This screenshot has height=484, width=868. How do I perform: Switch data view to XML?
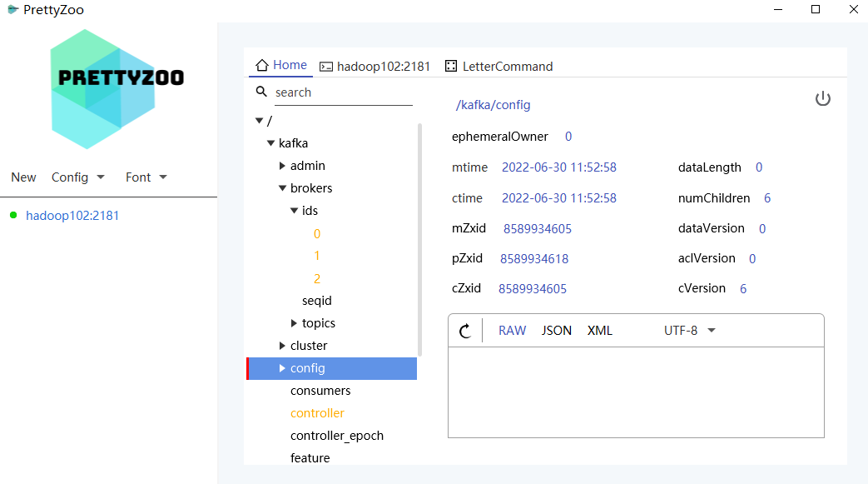click(x=599, y=331)
